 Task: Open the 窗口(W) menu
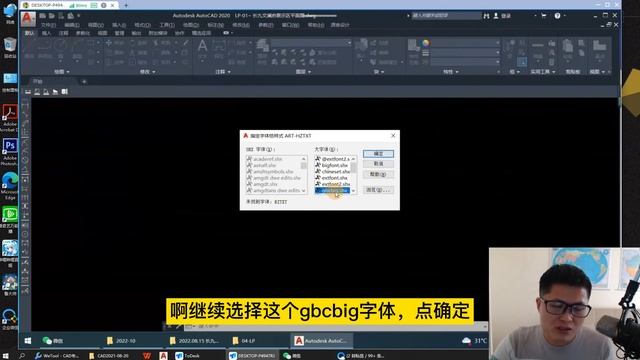[x=290, y=25]
